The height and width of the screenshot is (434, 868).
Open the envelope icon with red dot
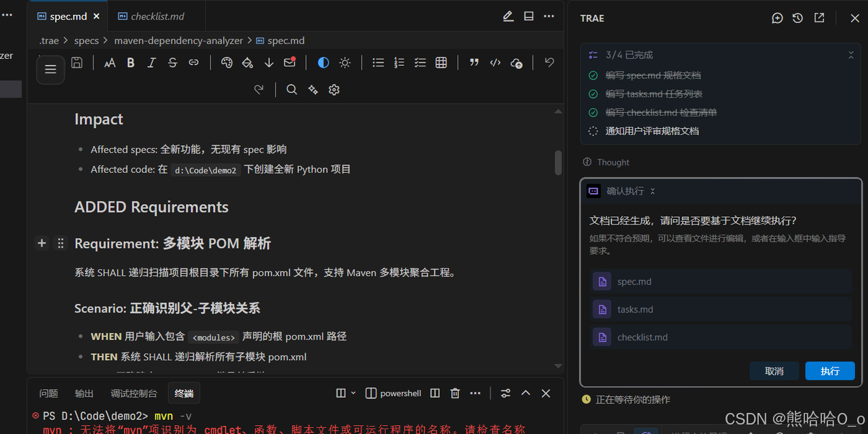point(290,62)
